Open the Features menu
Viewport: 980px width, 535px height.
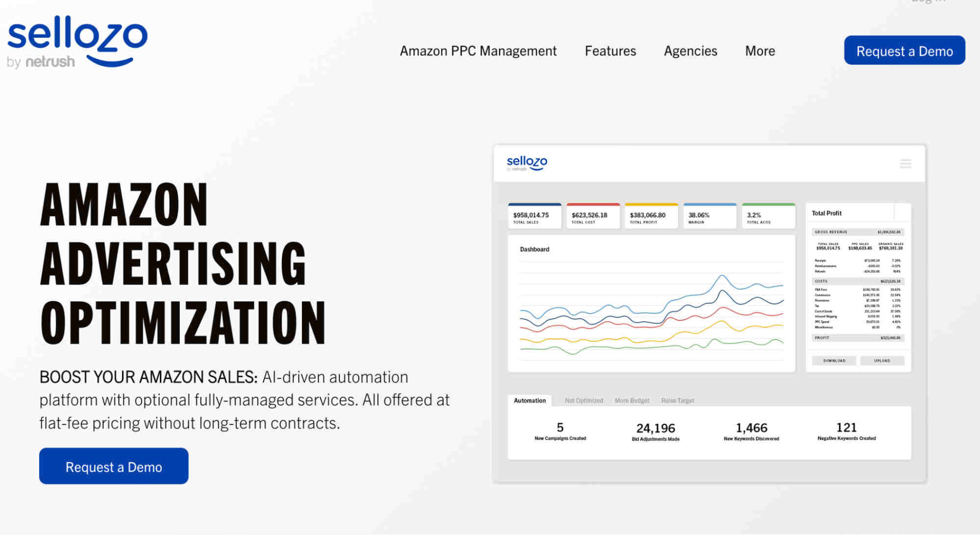click(x=610, y=51)
